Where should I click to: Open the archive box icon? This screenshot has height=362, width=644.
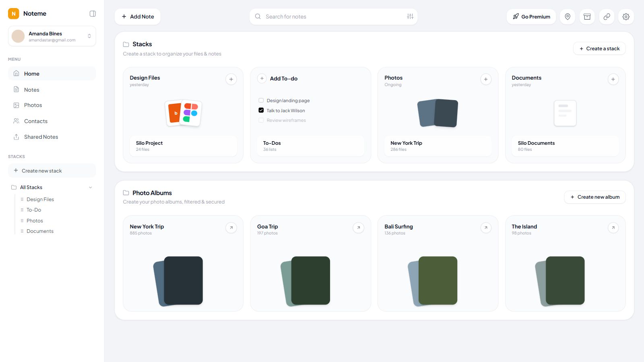[x=587, y=16]
